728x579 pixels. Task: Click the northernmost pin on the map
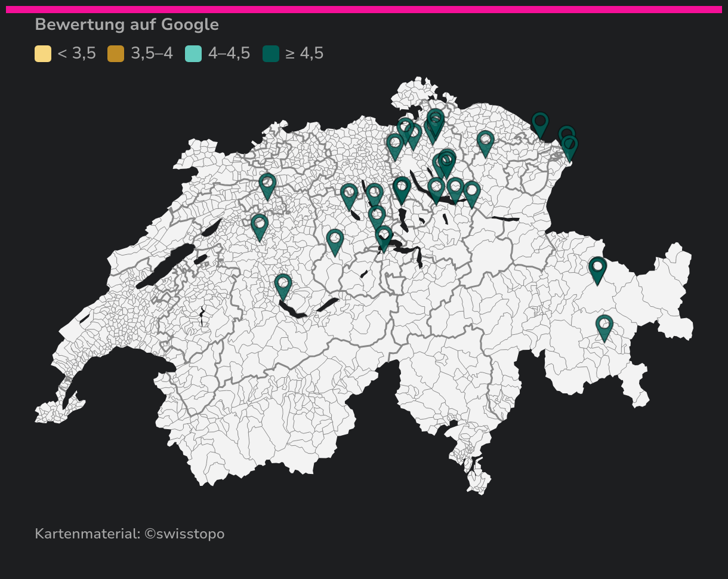click(436, 119)
